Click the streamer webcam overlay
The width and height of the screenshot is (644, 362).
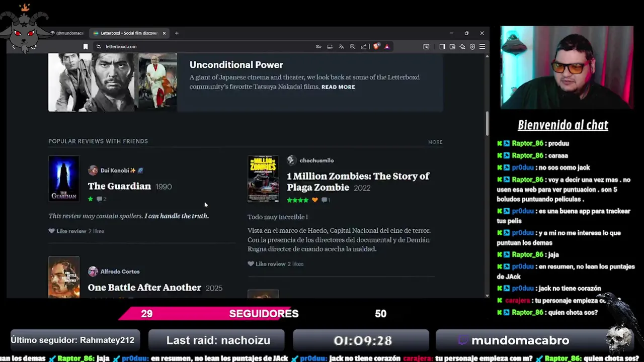pos(567,67)
